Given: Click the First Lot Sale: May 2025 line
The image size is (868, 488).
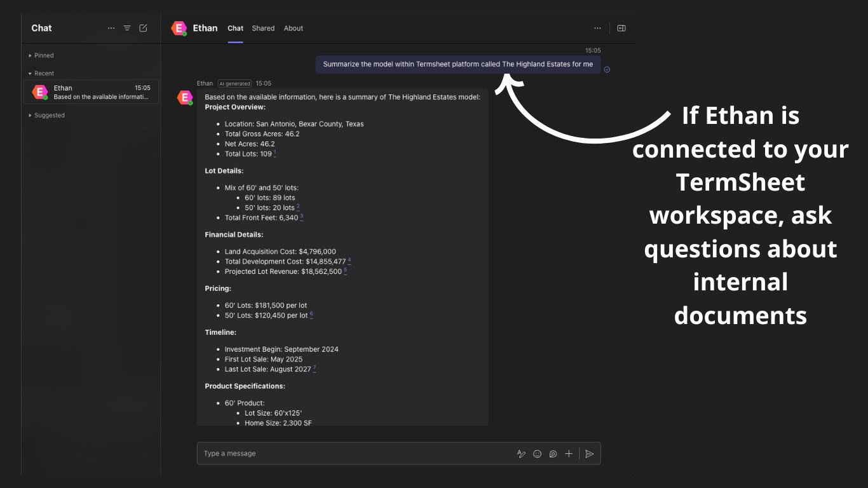Looking at the screenshot, I should point(264,359).
